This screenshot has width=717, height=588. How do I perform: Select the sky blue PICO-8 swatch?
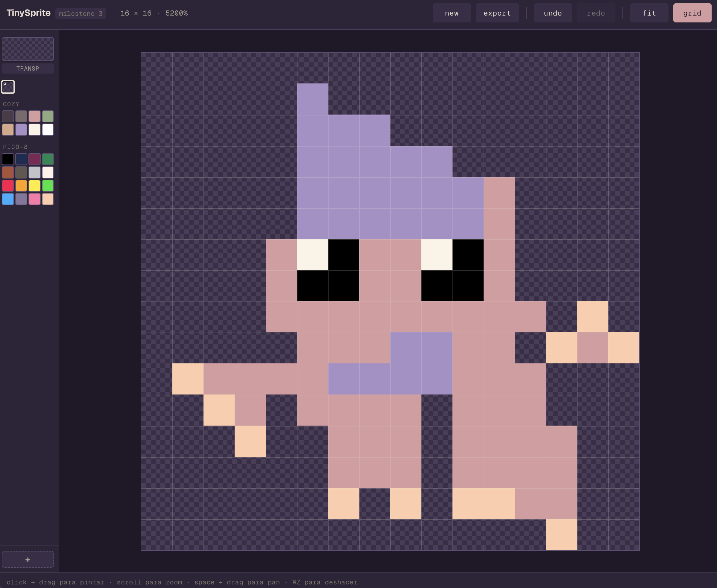(x=8, y=199)
